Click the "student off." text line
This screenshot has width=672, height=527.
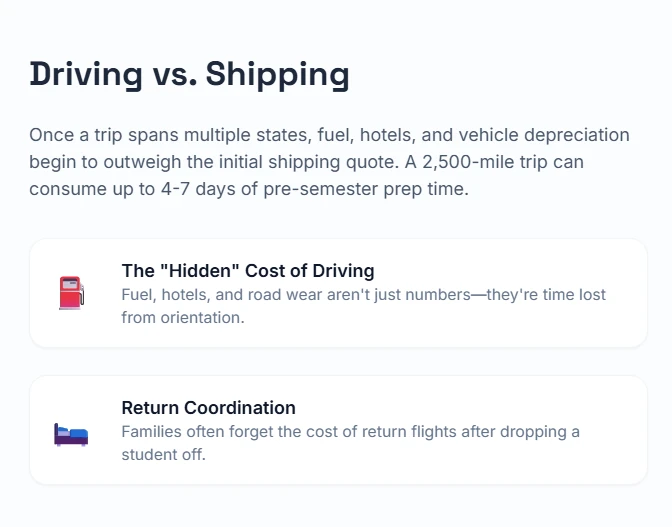coord(162,455)
